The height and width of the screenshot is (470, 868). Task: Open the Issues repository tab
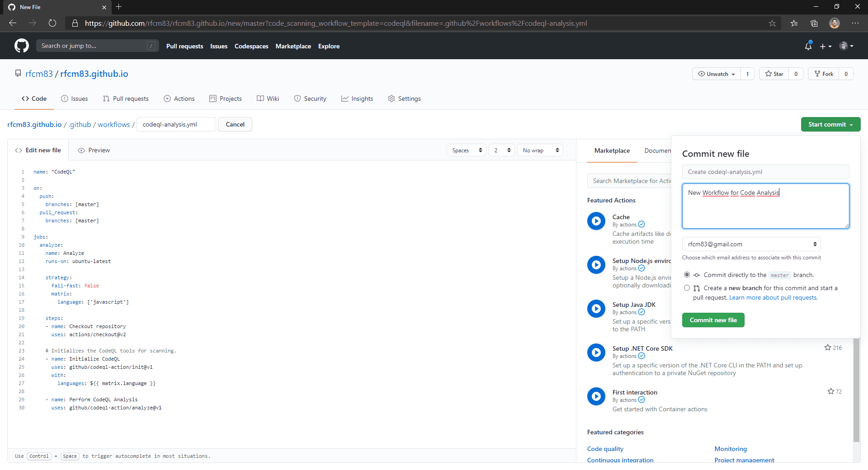pyautogui.click(x=75, y=99)
